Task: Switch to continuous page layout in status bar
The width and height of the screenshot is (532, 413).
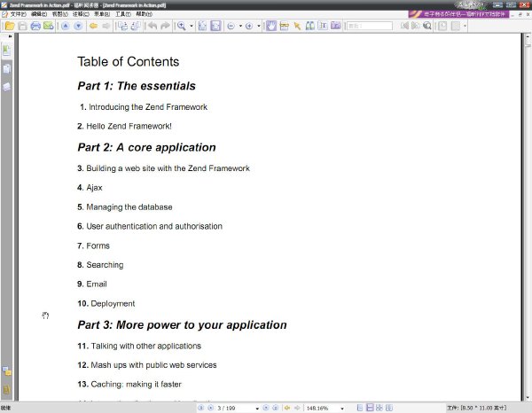Action: (x=370, y=408)
